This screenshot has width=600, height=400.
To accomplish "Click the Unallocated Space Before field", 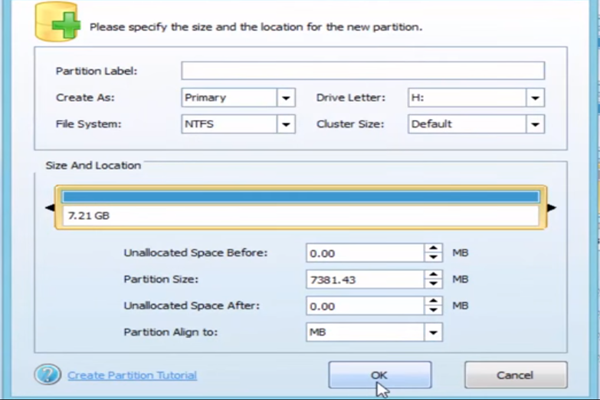I will click(365, 253).
